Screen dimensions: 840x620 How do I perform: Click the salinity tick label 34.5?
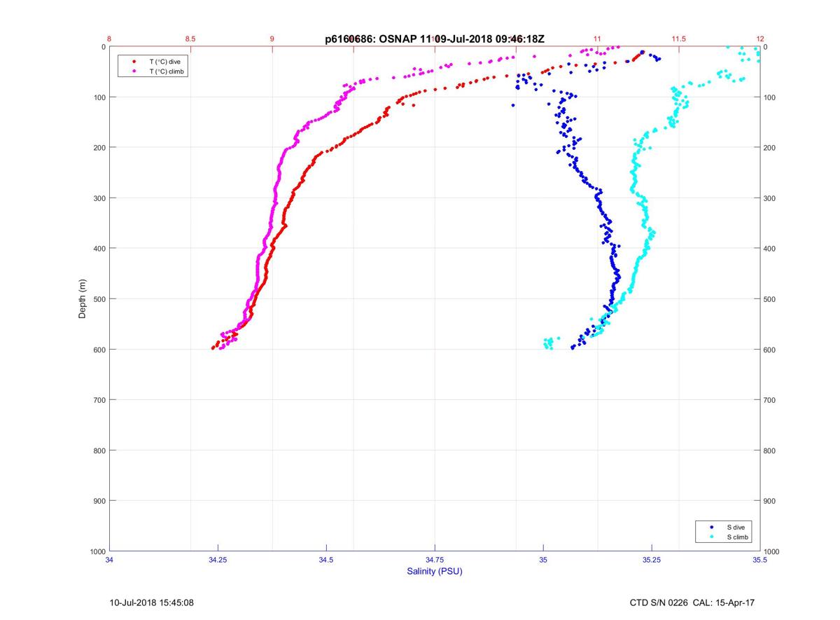click(326, 560)
